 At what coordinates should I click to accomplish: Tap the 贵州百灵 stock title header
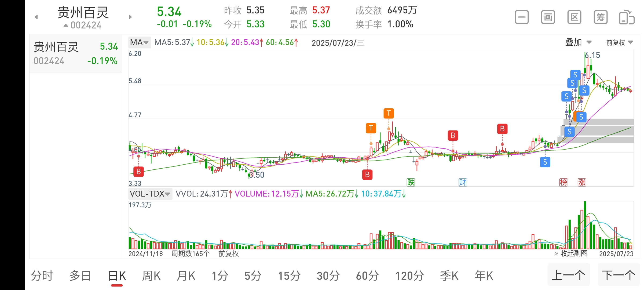click(83, 12)
